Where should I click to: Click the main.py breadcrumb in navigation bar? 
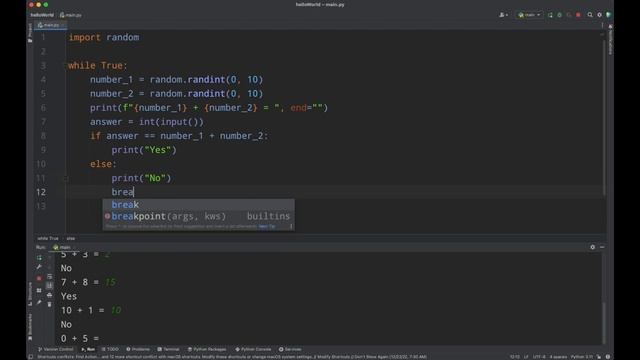[x=71, y=15]
